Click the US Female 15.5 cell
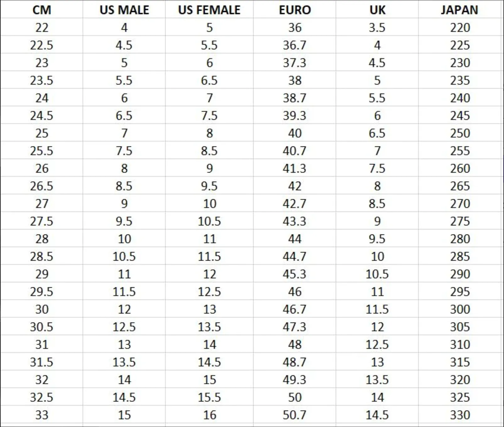The height and width of the screenshot is (427, 504). tap(209, 397)
